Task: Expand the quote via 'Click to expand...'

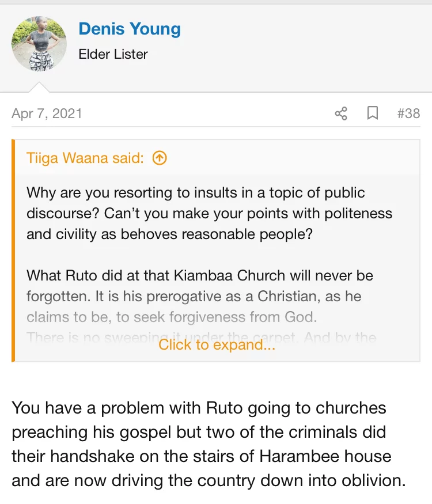Action: coord(217,344)
